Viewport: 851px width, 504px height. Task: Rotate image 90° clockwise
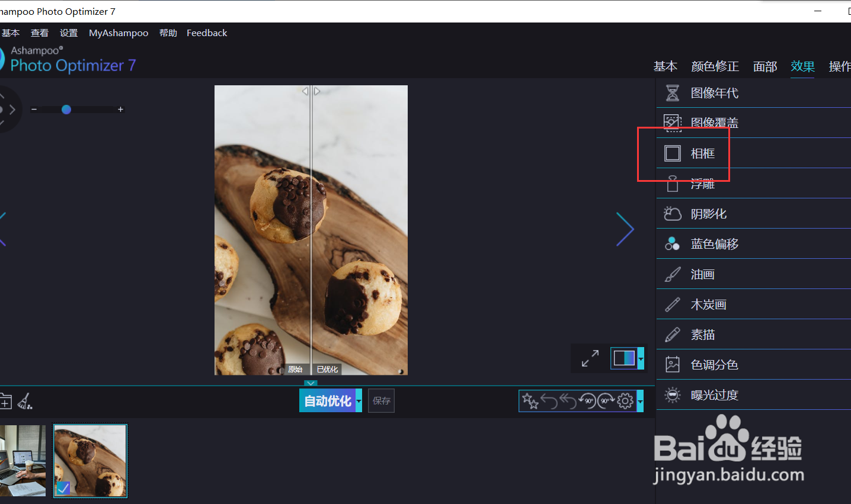606,402
